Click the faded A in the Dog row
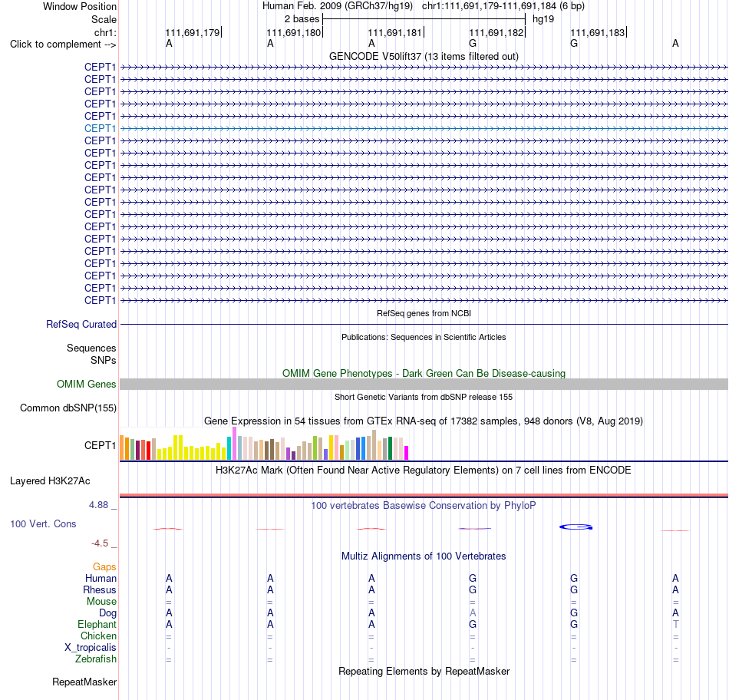 coord(473,613)
